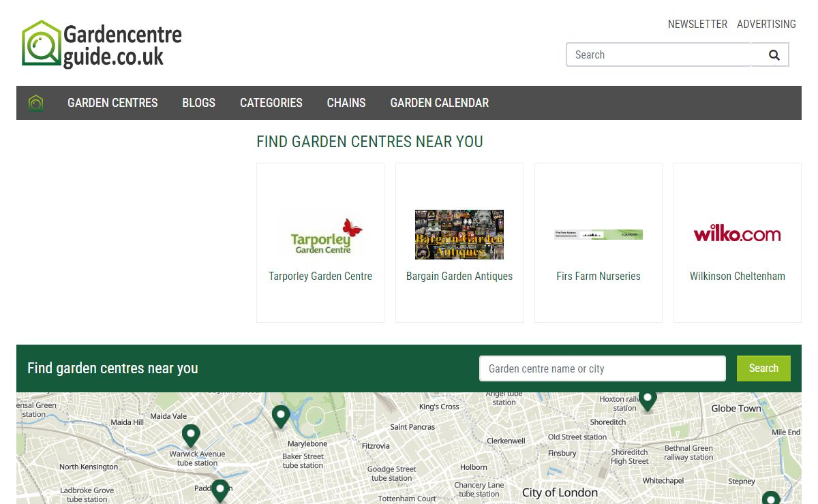This screenshot has width=818, height=504.
Task: Open the Garden Calendar menu item
Action: (x=440, y=103)
